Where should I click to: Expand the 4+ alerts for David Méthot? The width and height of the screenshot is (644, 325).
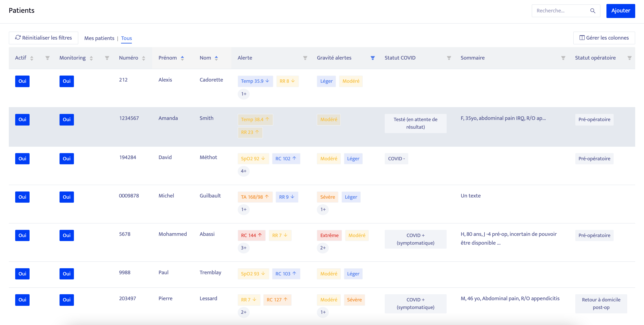(x=243, y=171)
